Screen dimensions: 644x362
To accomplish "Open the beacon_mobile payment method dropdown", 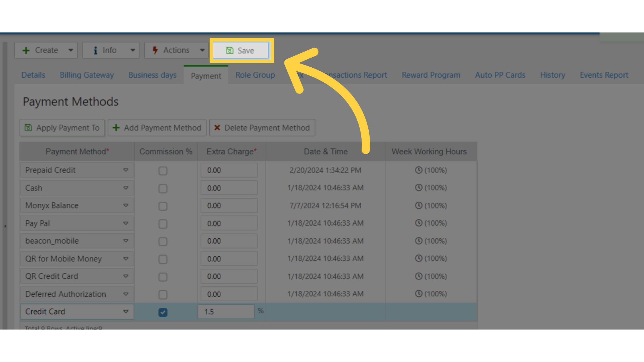I will point(126,241).
